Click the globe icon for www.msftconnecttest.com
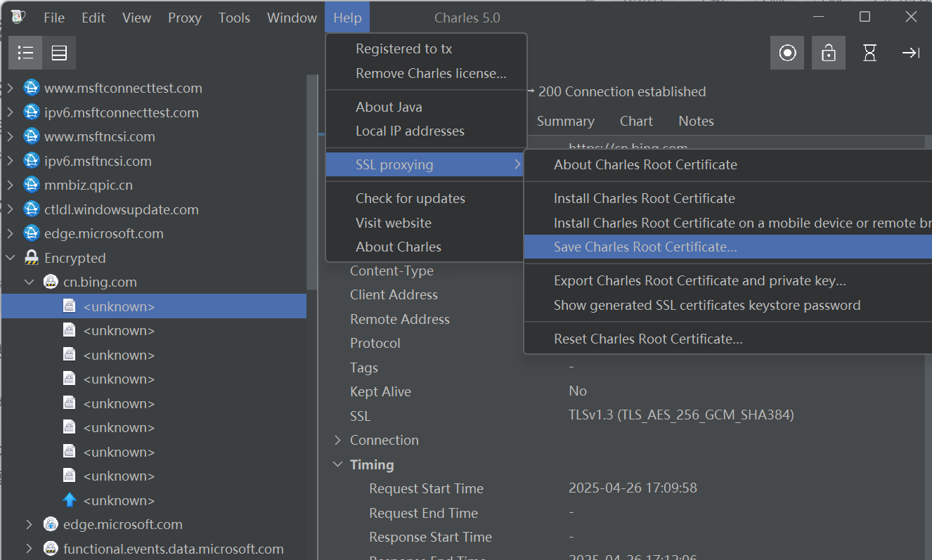This screenshot has width=932, height=560. tap(31, 88)
